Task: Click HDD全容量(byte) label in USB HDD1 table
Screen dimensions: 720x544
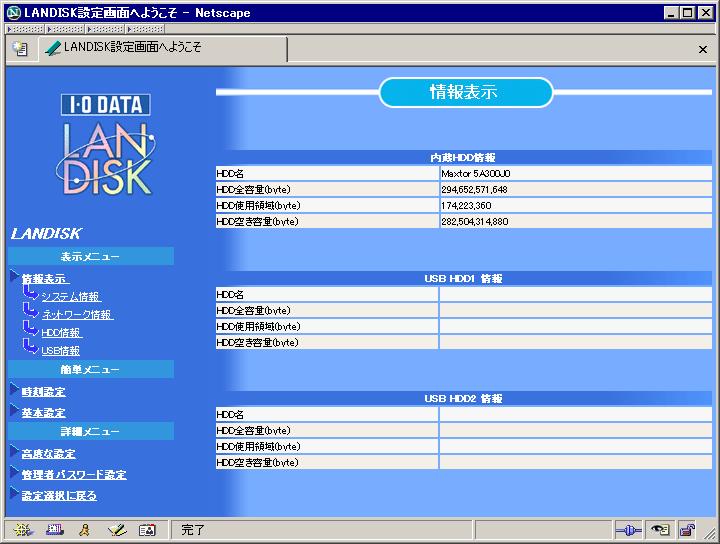Action: coord(253,311)
